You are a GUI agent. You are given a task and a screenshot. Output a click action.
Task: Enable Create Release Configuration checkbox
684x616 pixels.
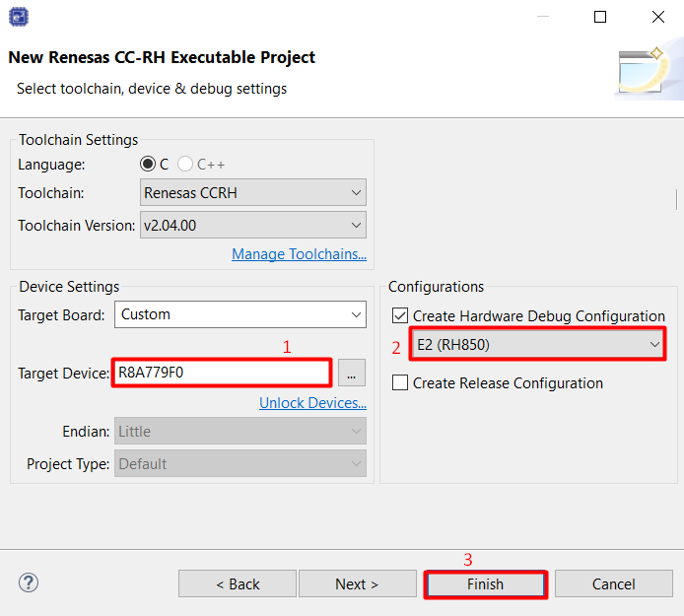pyautogui.click(x=400, y=383)
